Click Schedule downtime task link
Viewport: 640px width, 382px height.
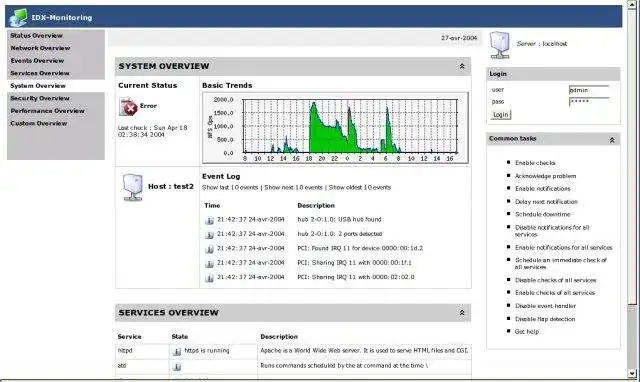click(542, 214)
